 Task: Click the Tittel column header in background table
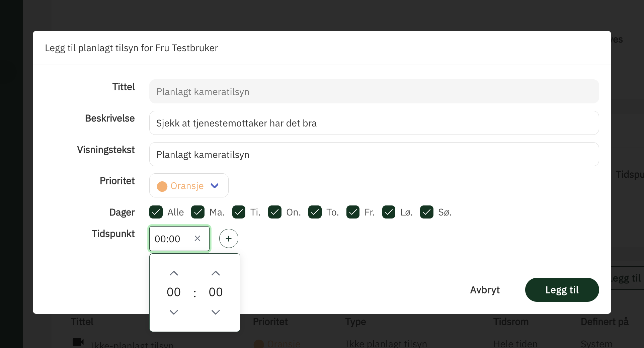tap(82, 322)
